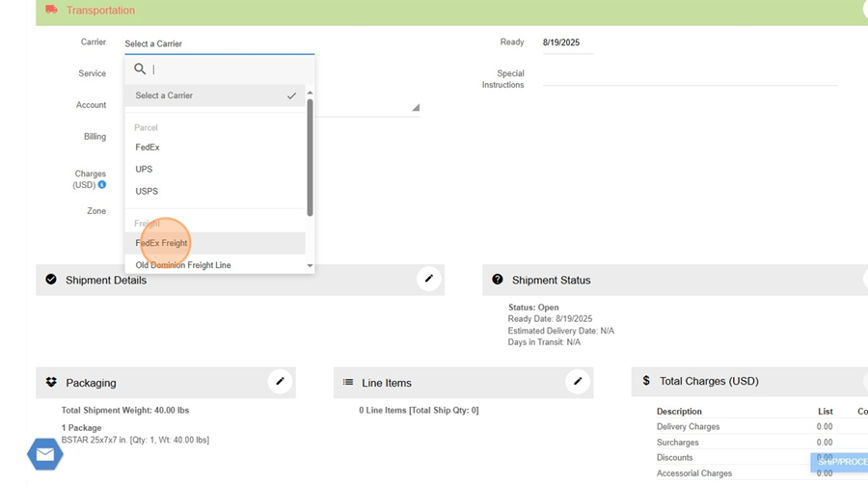The width and height of the screenshot is (868, 485).
Task: Choose UPS parcel carrier option
Action: [144, 170]
